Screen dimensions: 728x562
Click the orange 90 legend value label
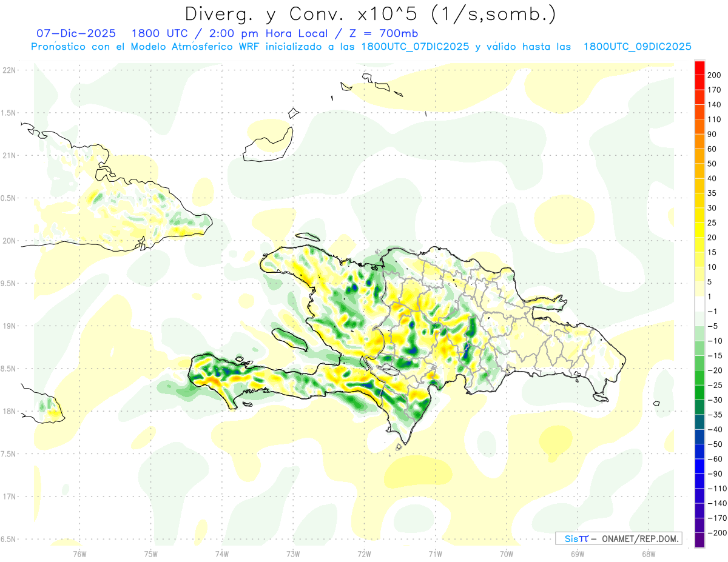pyautogui.click(x=712, y=134)
